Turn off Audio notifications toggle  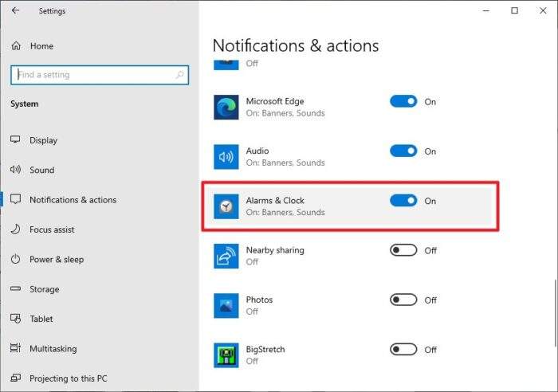[403, 151]
